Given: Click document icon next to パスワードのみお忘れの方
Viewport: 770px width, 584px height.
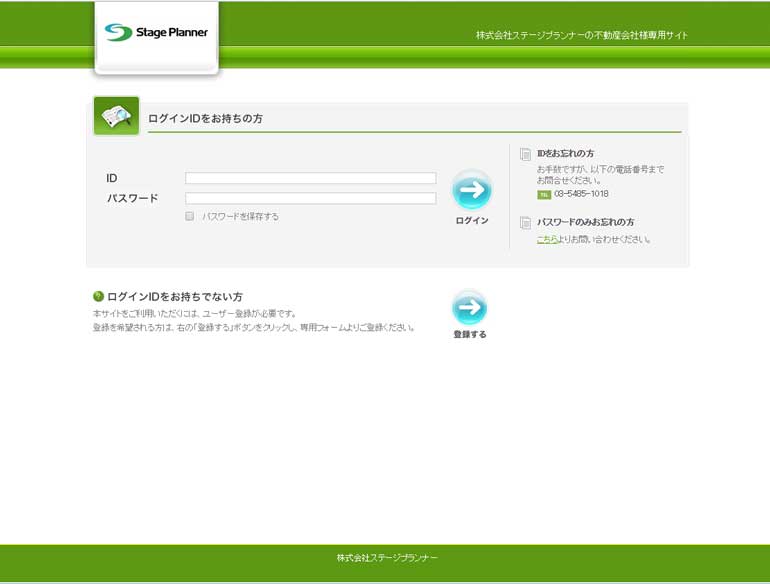Looking at the screenshot, I should [x=525, y=223].
